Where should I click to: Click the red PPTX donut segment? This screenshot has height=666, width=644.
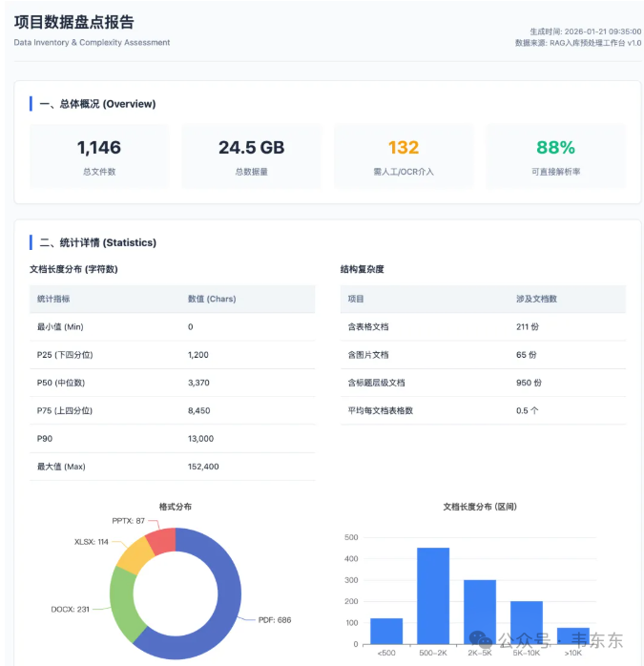pyautogui.click(x=161, y=541)
